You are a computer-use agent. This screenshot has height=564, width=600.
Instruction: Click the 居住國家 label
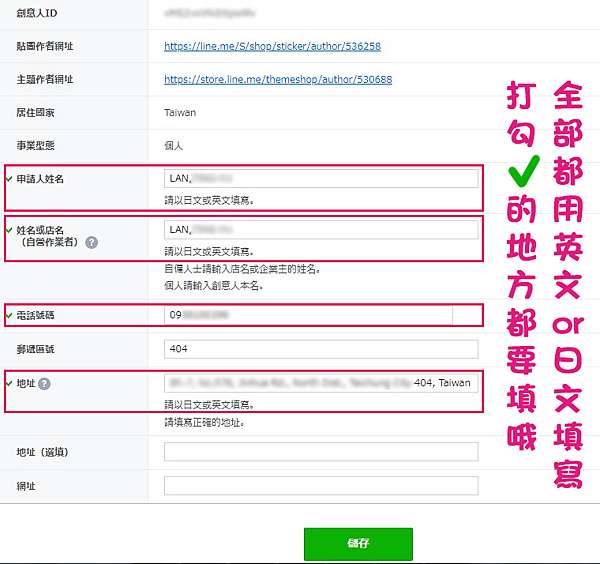(35, 113)
